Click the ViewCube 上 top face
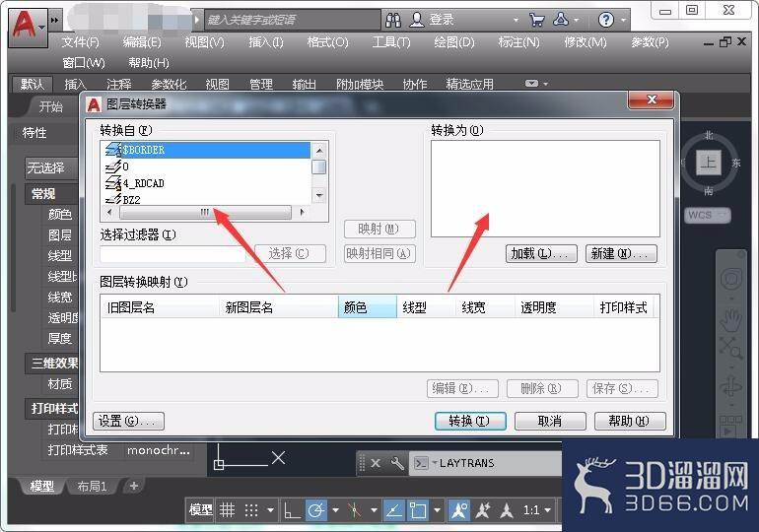Image resolution: width=759 pixels, height=532 pixels. (x=709, y=162)
